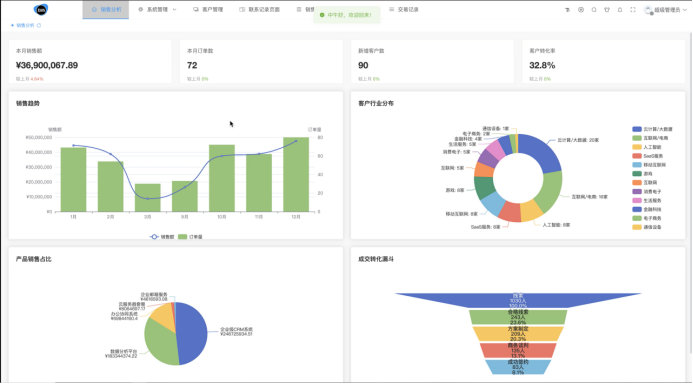Click the 产品销售占比 chart title

[34, 259]
